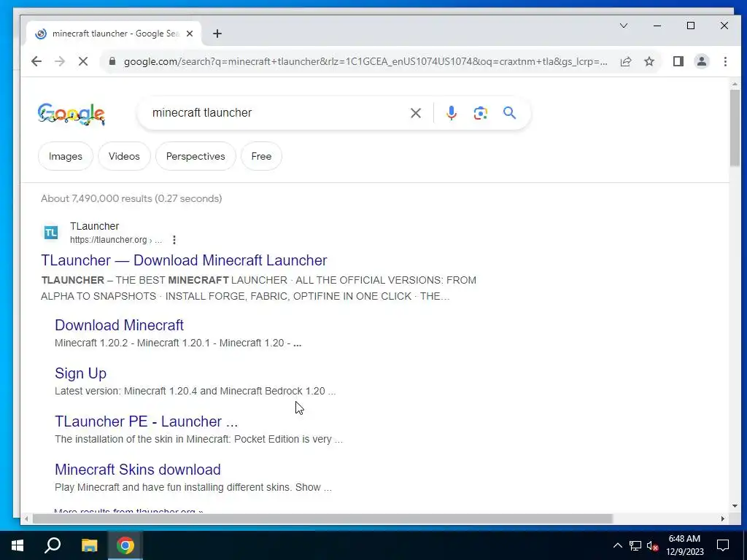Viewport: 747px width, 560px height.
Task: Click the Chrome taskbar icon
Action: tap(125, 545)
